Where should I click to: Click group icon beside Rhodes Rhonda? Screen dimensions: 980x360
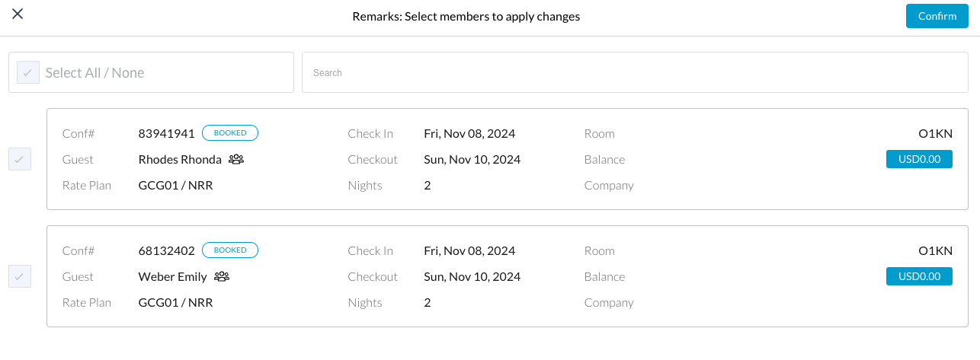point(236,160)
